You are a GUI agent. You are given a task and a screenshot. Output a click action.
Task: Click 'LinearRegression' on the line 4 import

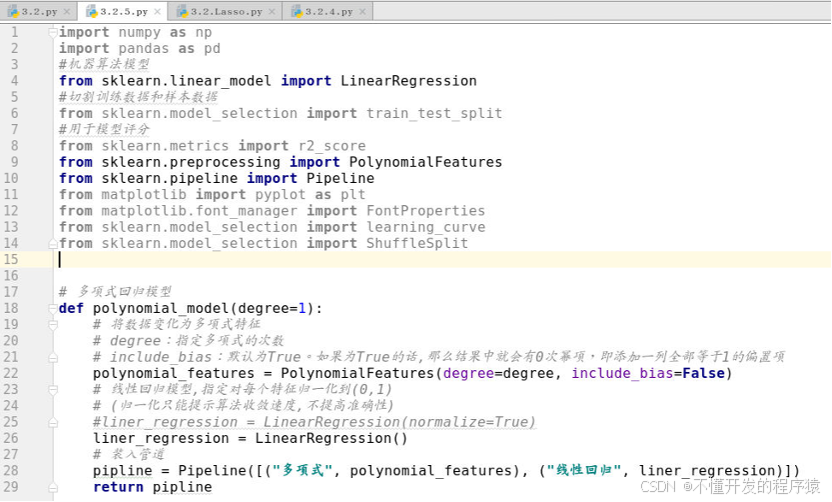[x=408, y=81]
